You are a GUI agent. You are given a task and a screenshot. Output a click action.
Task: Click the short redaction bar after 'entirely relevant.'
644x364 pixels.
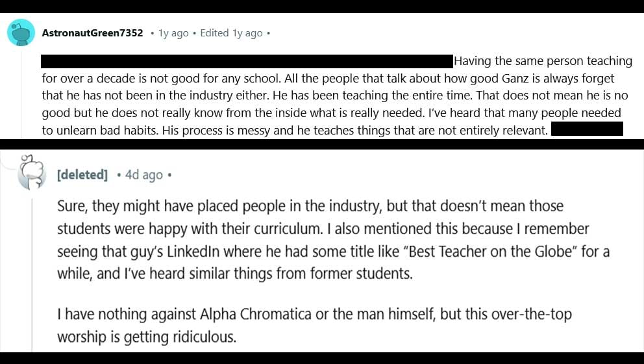587,129
